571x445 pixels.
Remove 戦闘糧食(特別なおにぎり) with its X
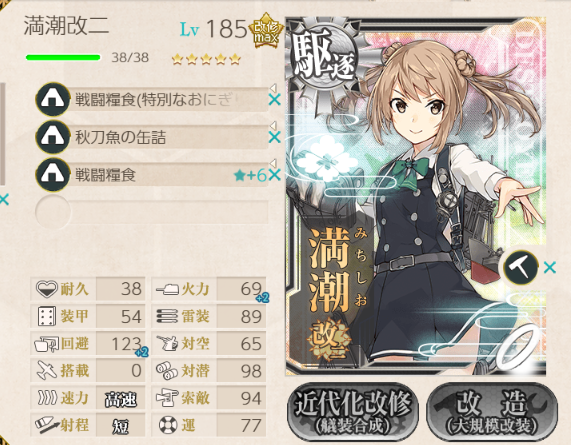tap(274, 99)
